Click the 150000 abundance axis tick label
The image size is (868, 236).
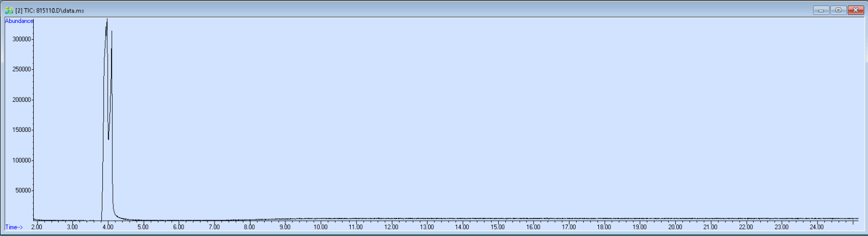(x=22, y=130)
